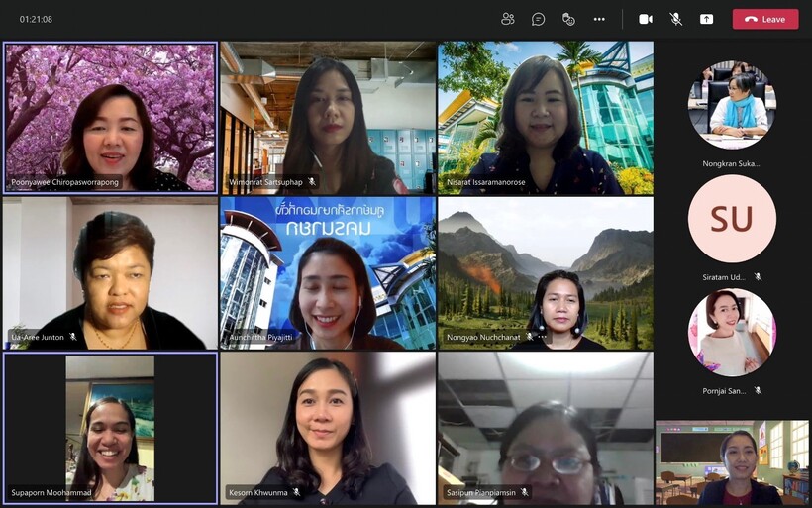Unmute the microphone

pos(676,19)
